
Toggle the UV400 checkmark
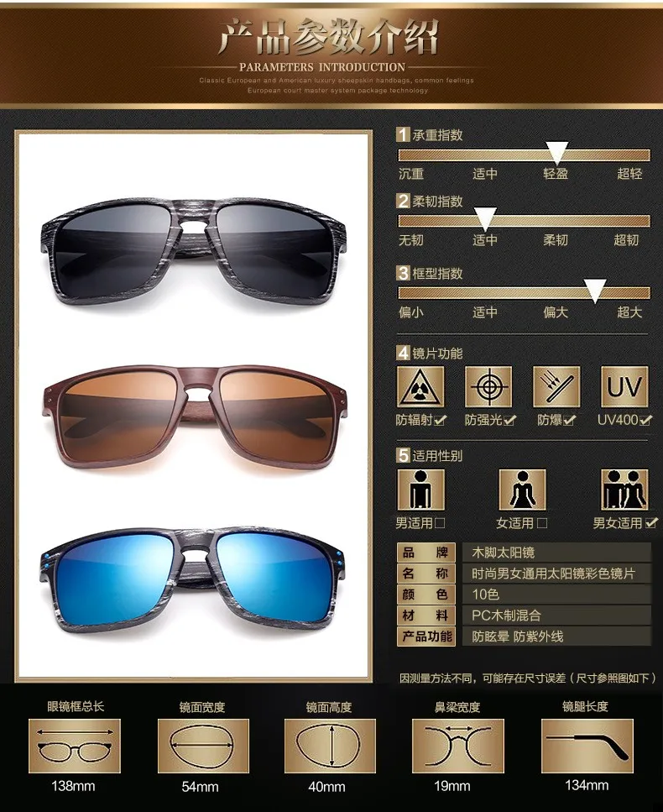(x=645, y=420)
